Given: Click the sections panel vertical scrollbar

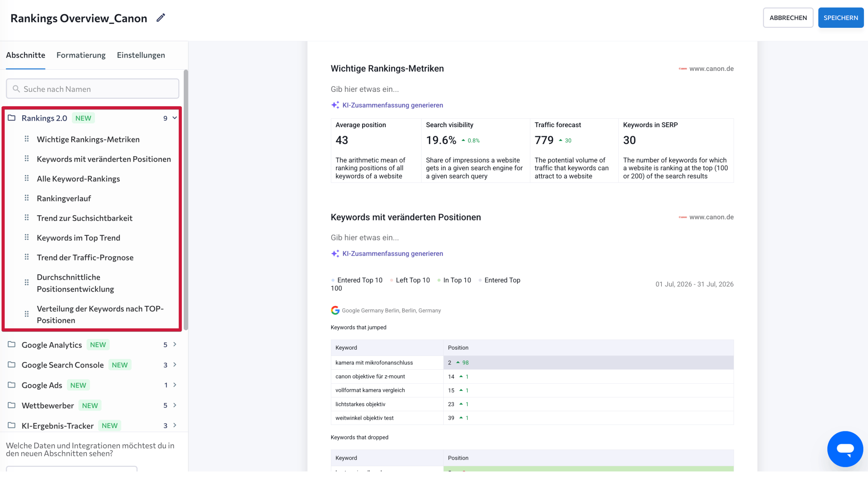Looking at the screenshot, I should pos(185,200).
